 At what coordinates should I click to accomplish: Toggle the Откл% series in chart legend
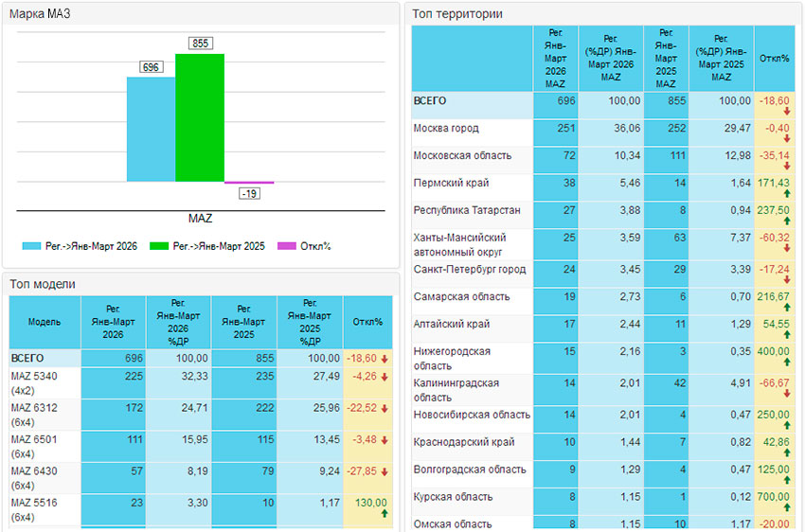tap(304, 246)
